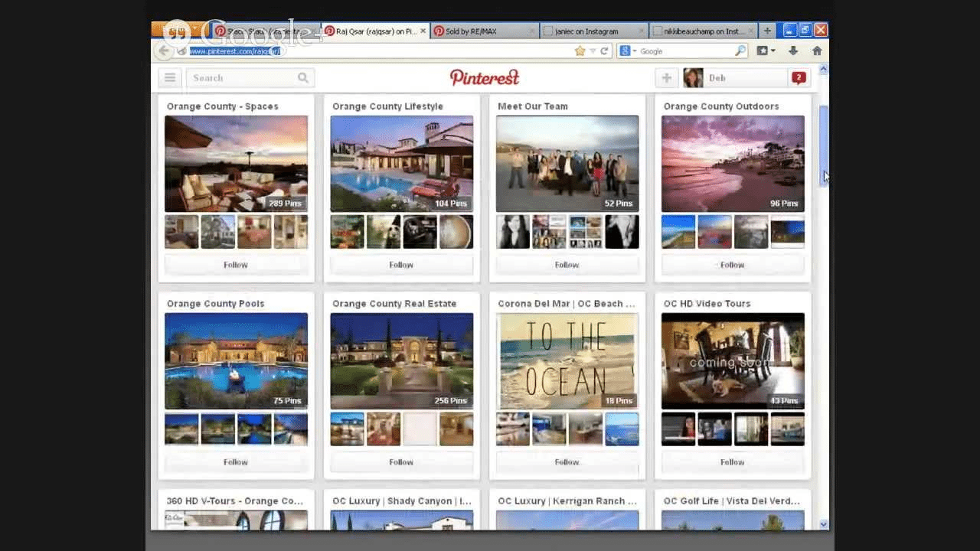Open Meet Our Team board title

tap(533, 106)
